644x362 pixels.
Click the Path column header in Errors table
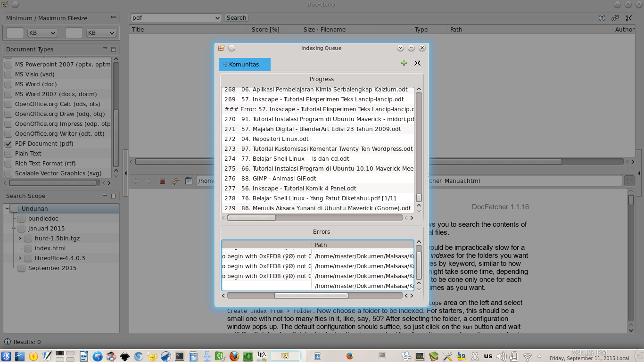tap(363, 245)
